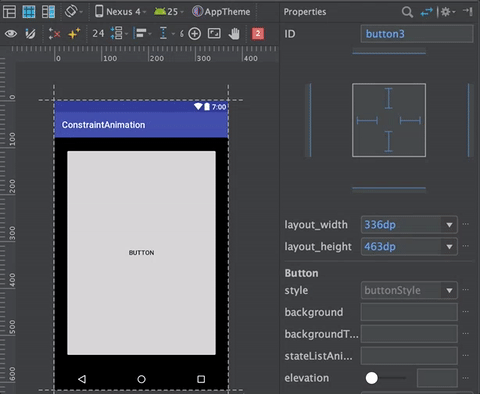
Task: Click the left vertical constraint bar
Action: [x=310, y=120]
